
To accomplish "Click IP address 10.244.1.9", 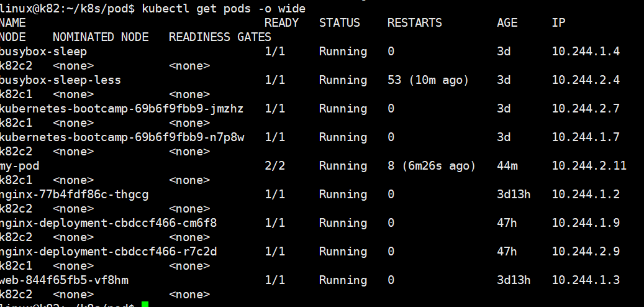I will (x=586, y=223).
